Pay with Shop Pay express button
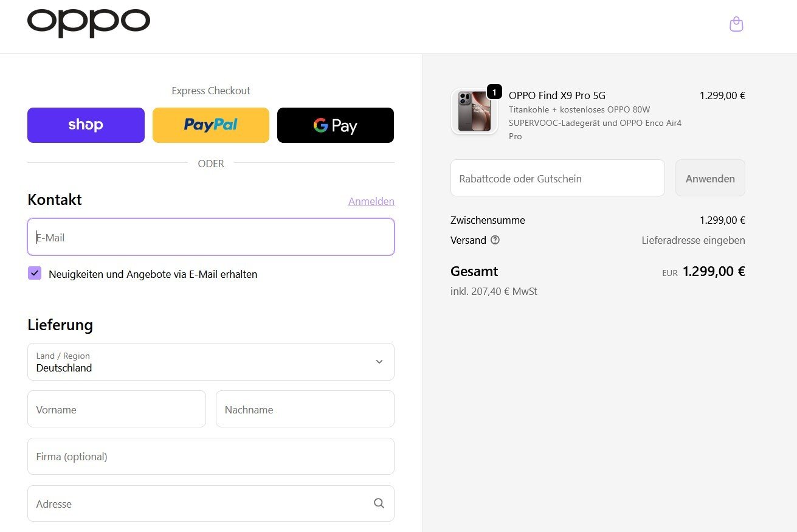 86,125
